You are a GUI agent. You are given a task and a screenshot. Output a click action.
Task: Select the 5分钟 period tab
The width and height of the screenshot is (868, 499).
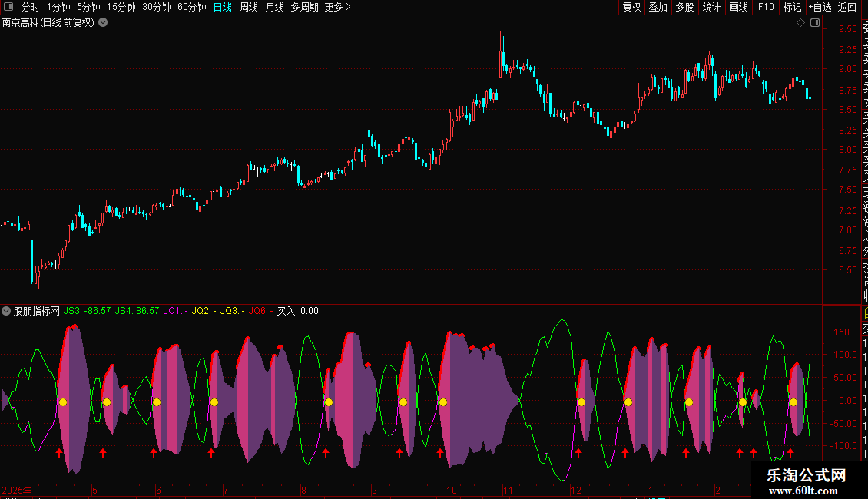88,7
